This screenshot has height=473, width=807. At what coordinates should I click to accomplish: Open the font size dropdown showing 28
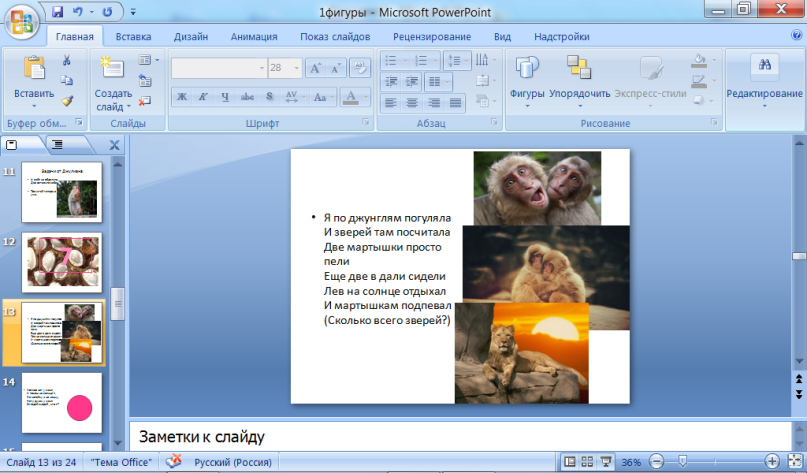click(296, 68)
